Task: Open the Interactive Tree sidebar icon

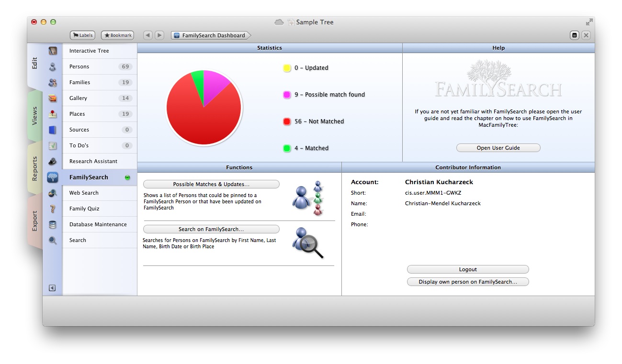Action: (x=53, y=51)
